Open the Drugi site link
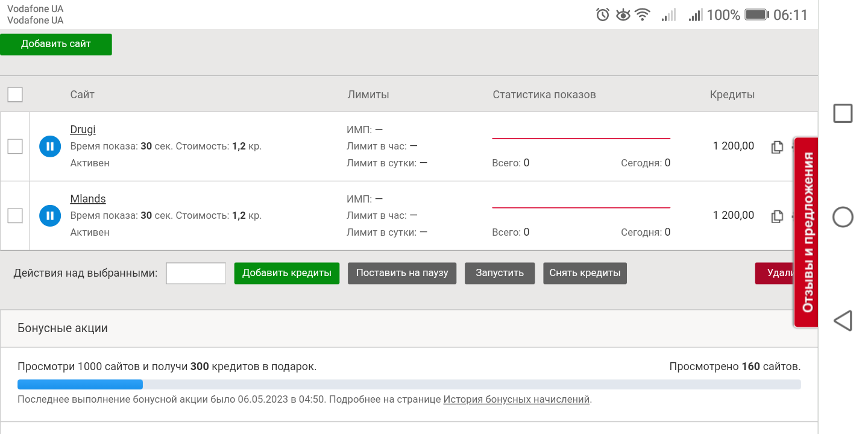Viewport: 868px width, 434px height. 83,130
